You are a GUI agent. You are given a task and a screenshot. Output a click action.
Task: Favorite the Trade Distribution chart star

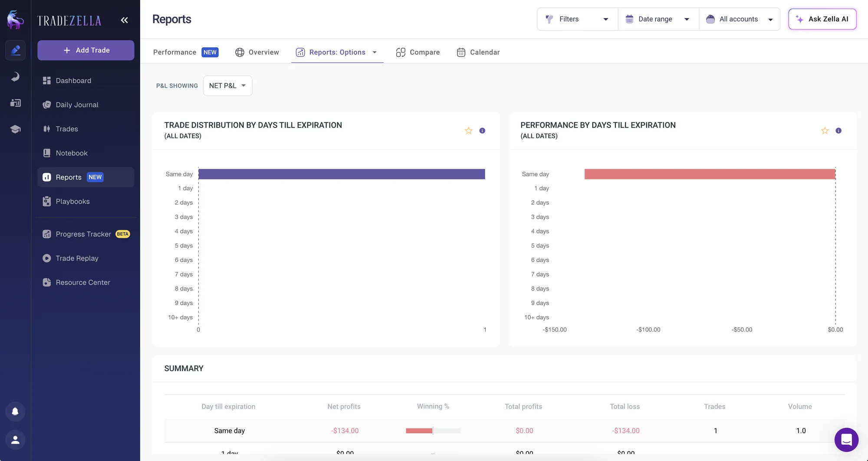pos(469,131)
